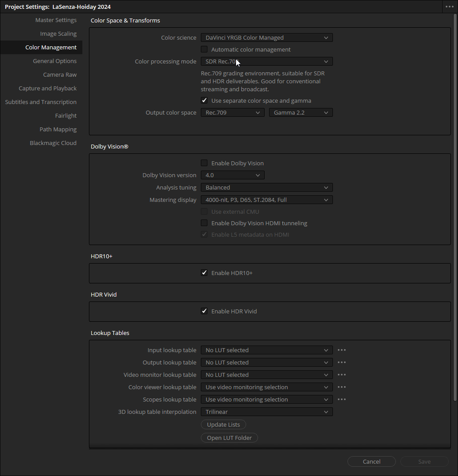
Task: Open Input lookup table three-dot menu
Action: point(342,350)
